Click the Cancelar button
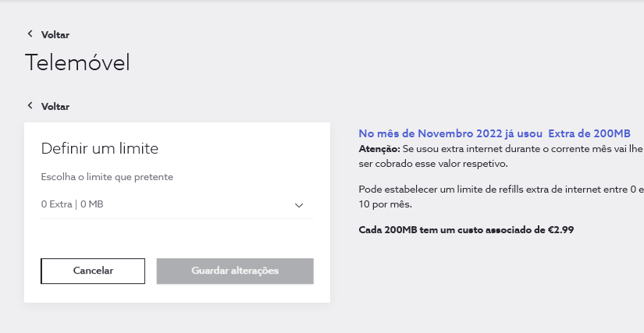Viewport: 644px width, 333px height. (93, 271)
